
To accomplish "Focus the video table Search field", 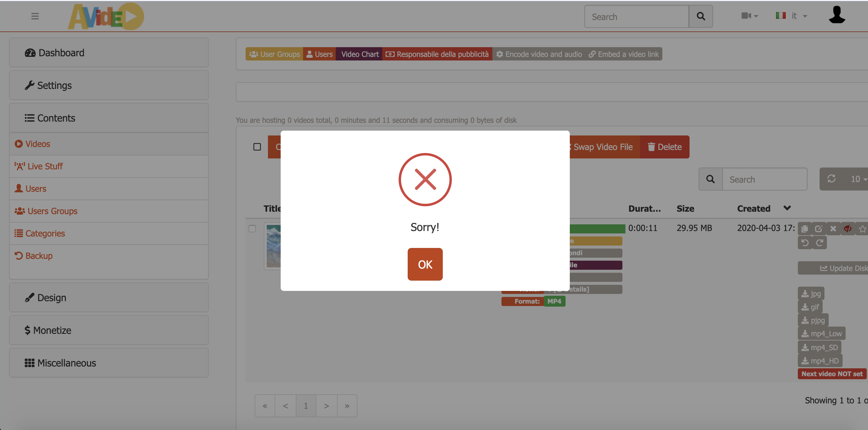I will click(x=765, y=179).
